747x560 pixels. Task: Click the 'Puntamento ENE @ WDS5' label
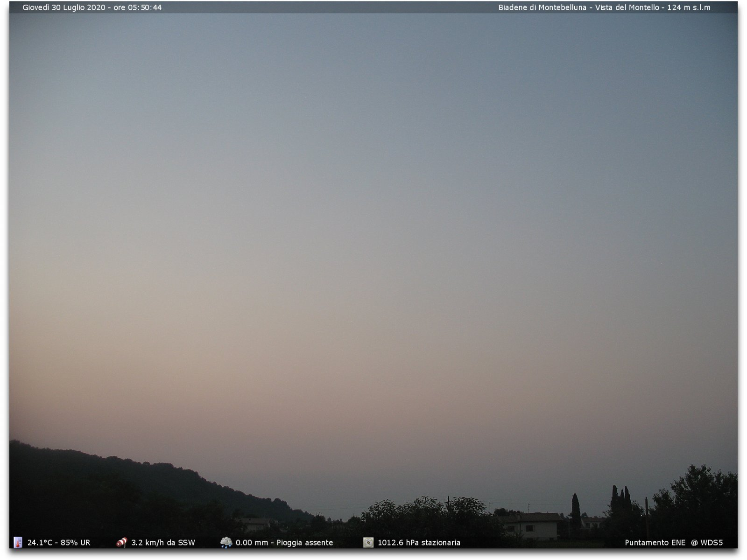coord(674,543)
